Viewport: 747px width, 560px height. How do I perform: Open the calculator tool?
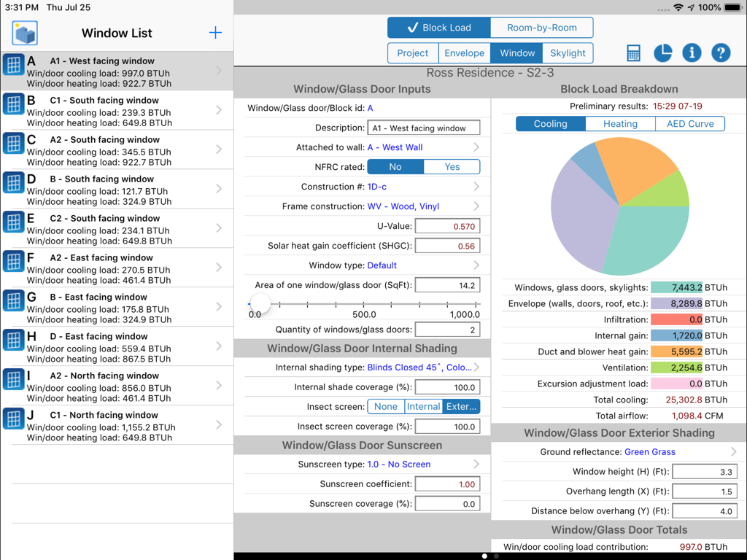click(x=632, y=52)
